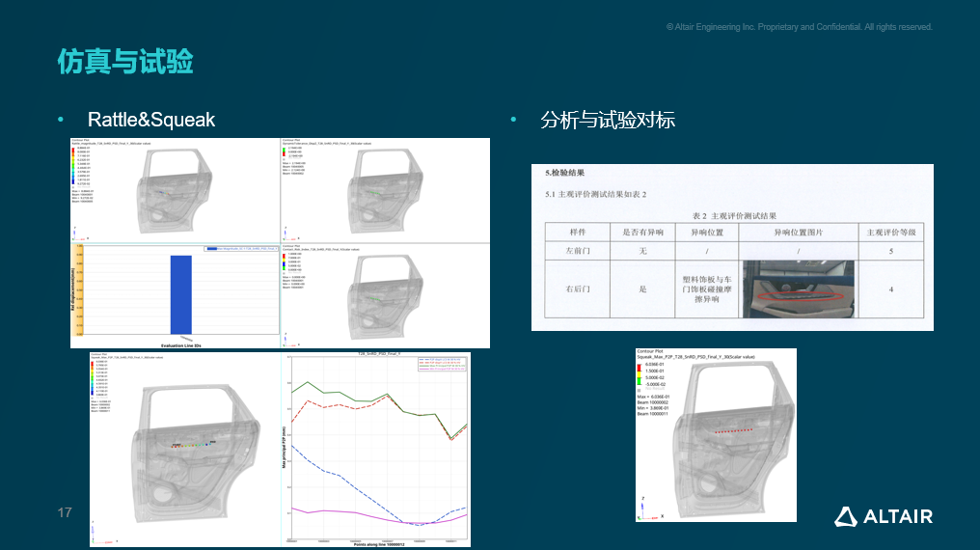
Task: Click the Altair copyright notice text
Action: point(799,27)
